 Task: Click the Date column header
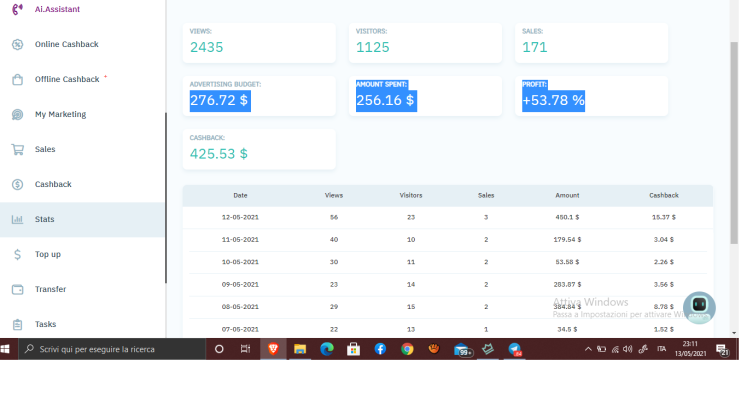click(240, 195)
